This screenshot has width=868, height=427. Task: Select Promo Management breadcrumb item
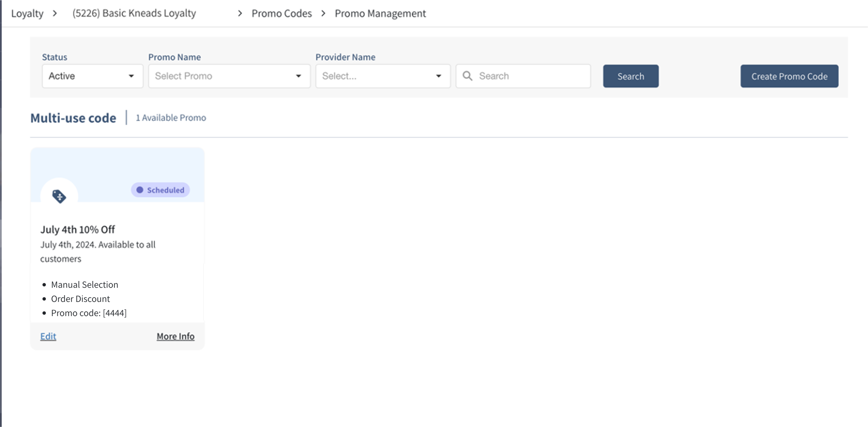pyautogui.click(x=380, y=14)
